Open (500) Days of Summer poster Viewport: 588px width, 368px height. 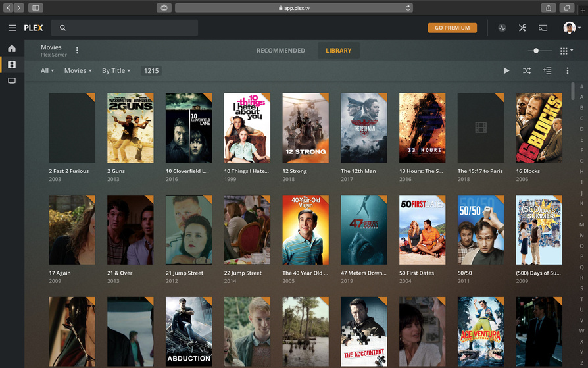point(539,230)
